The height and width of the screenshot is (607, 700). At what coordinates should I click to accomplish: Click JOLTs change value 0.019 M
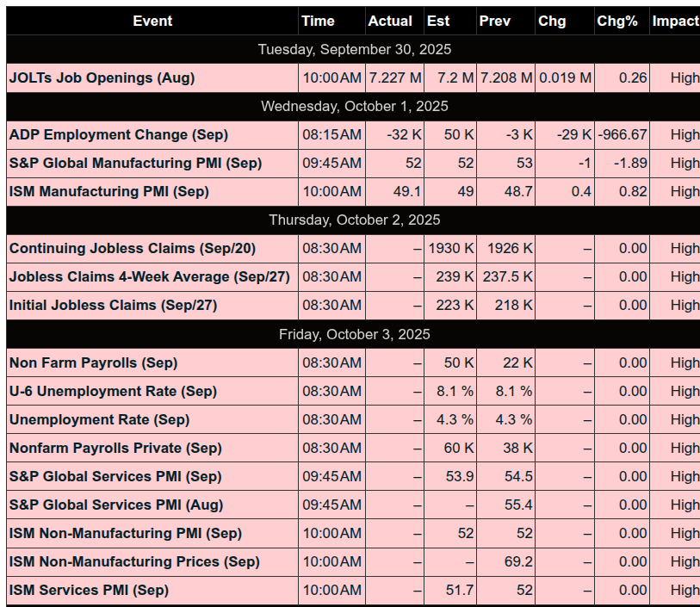(x=565, y=78)
